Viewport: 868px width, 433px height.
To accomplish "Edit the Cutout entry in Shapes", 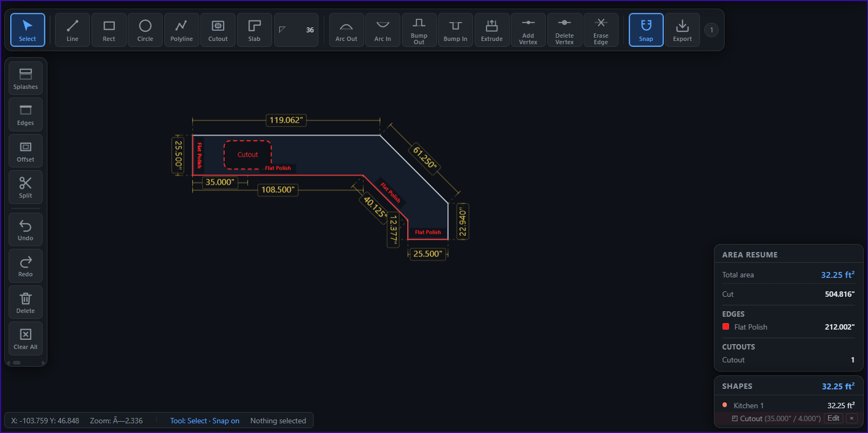I will pyautogui.click(x=833, y=418).
